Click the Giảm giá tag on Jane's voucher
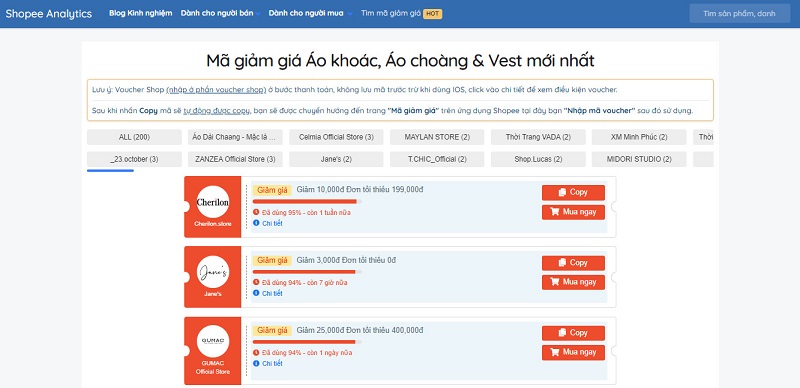This screenshot has height=388, width=800. [272, 260]
